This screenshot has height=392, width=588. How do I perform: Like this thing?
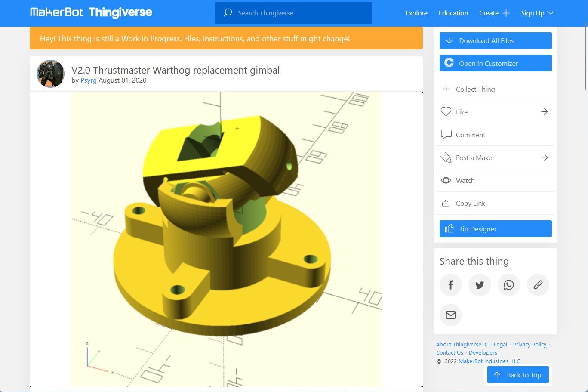point(496,112)
